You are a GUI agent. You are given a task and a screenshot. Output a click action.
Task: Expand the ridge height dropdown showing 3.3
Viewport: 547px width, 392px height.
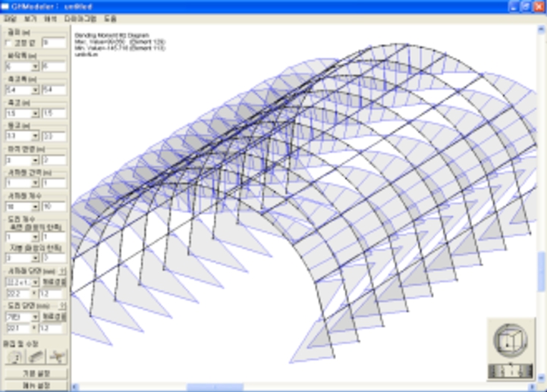tap(35, 136)
